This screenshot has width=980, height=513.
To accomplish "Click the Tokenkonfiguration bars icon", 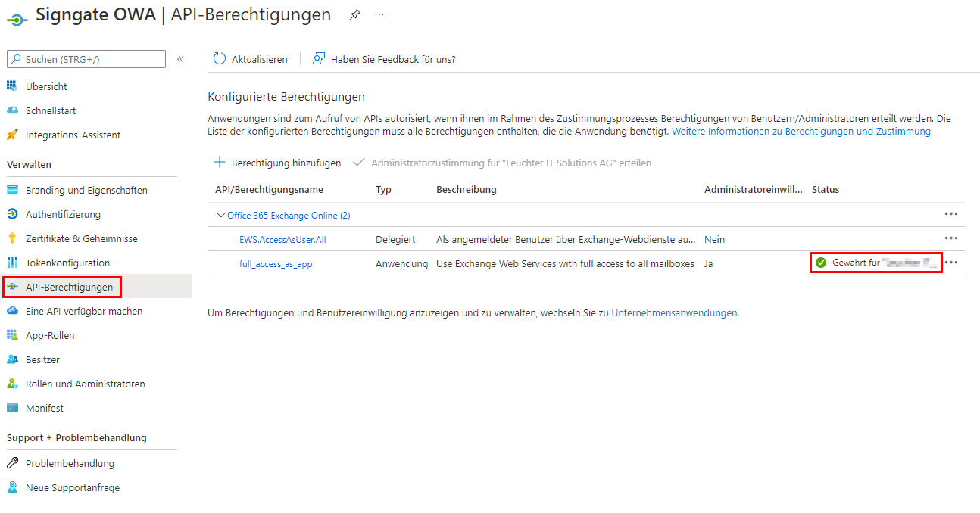I will 12,263.
